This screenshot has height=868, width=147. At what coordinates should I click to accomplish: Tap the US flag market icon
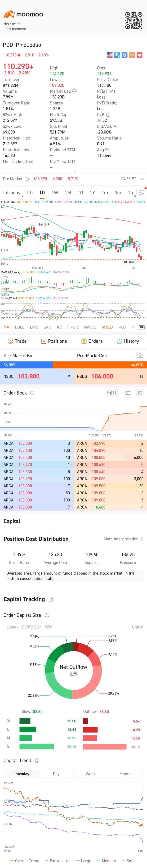pos(110,55)
